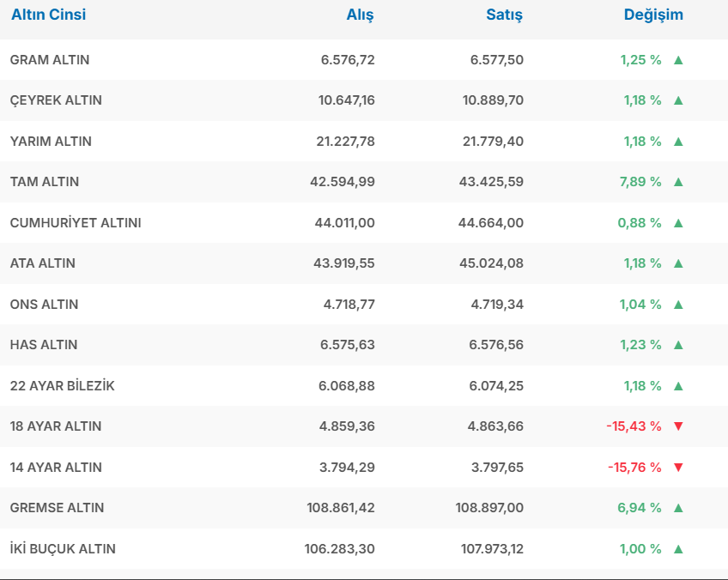This screenshot has height=580, width=728.
Task: Click the up arrow for CUMHURİYET ALTINI
Action: pos(678,223)
